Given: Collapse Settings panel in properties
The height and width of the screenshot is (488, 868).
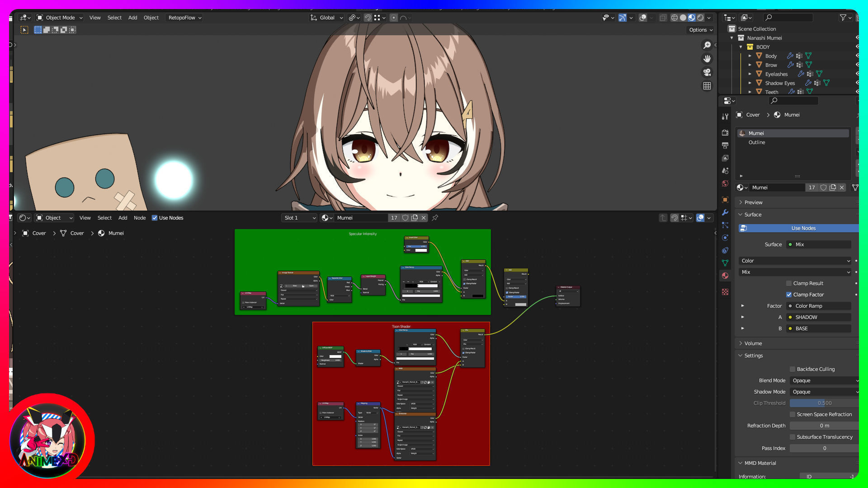Looking at the screenshot, I should (x=753, y=356).
